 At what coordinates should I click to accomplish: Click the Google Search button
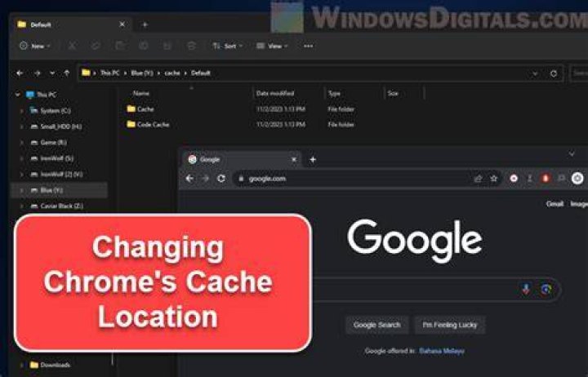(x=376, y=325)
